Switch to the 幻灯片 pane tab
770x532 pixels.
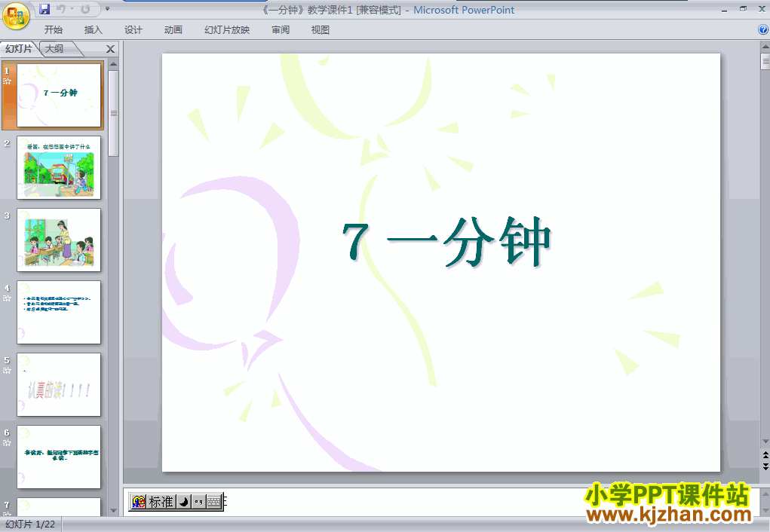coord(19,48)
